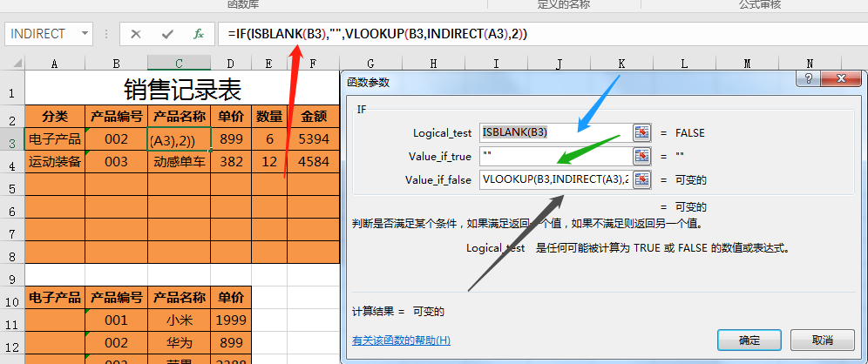Click the 确定 button
Image resolution: width=868 pixels, height=364 pixels.
[x=749, y=340]
